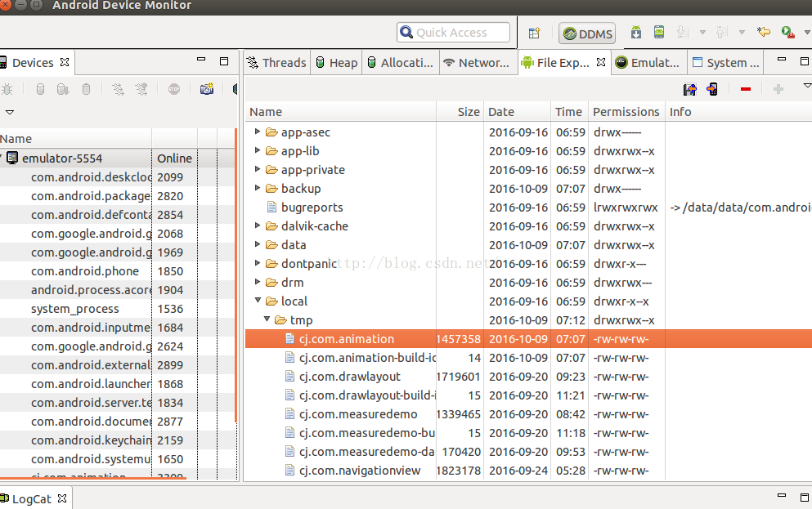Open the Devices panel view menu arrow
Image resolution: width=812 pixels, height=509 pixels.
pyautogui.click(x=10, y=113)
